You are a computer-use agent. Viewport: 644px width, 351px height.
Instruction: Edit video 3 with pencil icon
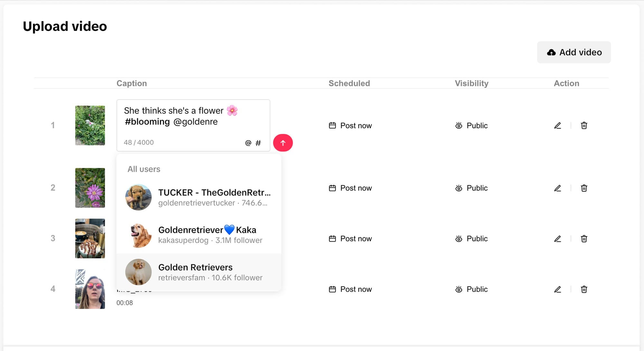coord(558,239)
